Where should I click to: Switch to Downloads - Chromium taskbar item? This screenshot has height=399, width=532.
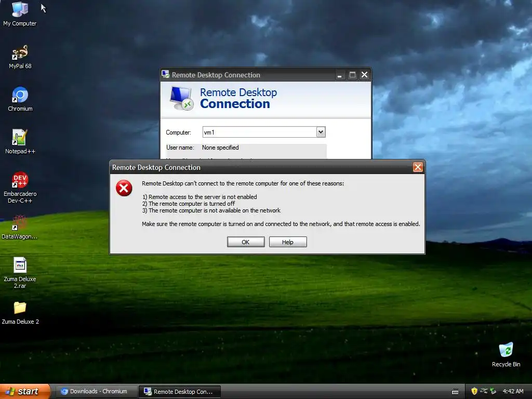tap(96, 391)
